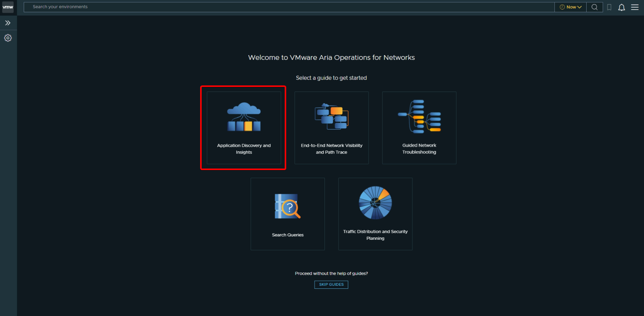
Task: Open the bookmark icon in header
Action: 609,7
